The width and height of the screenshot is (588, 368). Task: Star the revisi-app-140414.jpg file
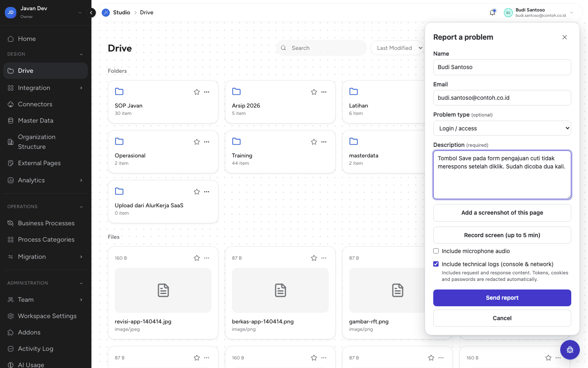[x=197, y=258]
